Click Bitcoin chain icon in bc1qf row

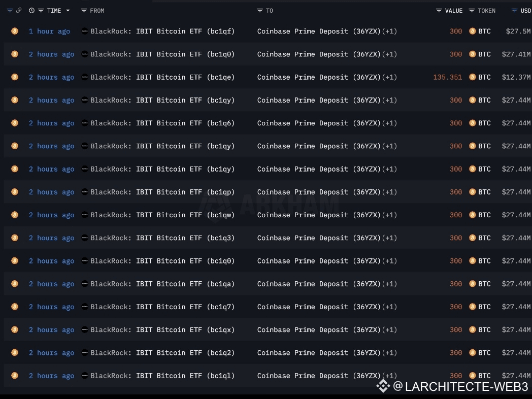tap(15, 31)
